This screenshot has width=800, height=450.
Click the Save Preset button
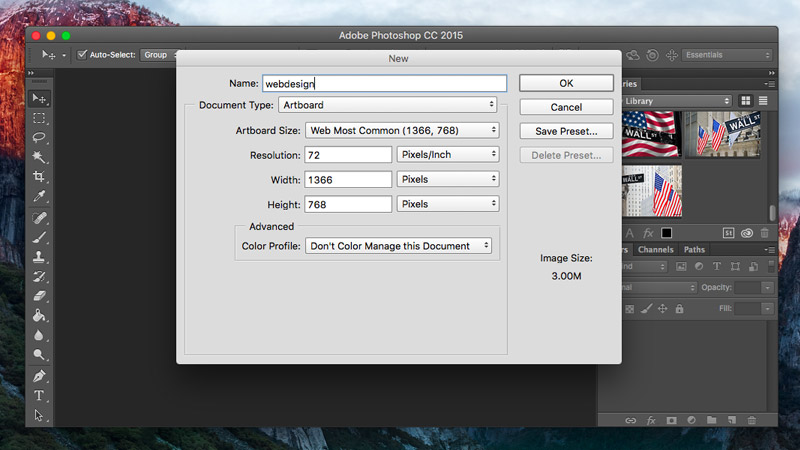coord(566,131)
